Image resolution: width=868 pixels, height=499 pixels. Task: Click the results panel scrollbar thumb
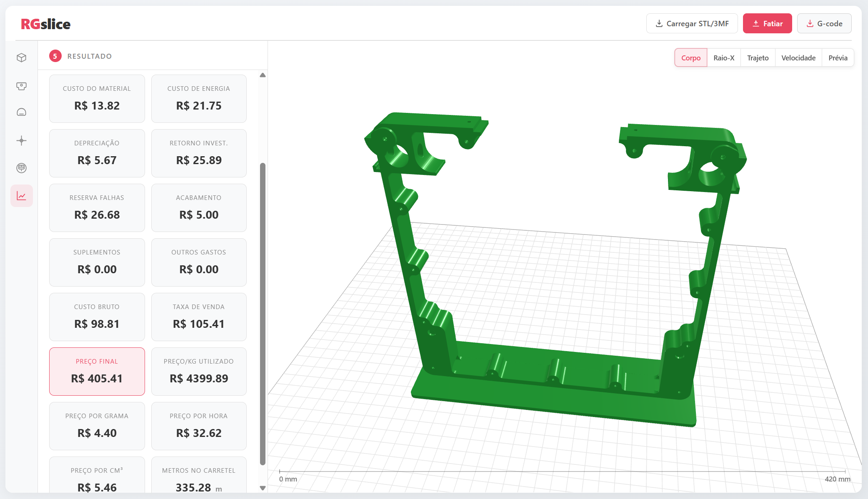[x=263, y=314]
